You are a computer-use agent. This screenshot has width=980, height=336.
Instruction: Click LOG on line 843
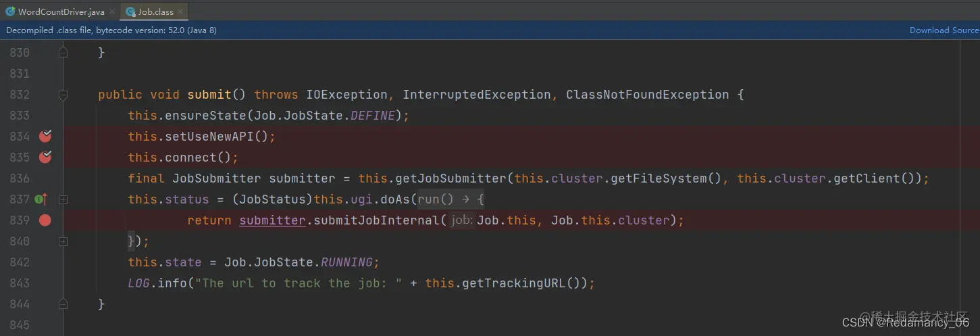139,283
